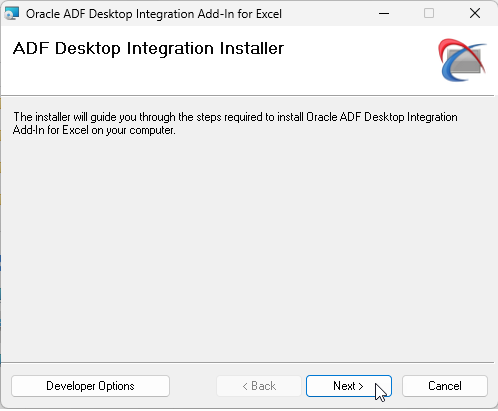Click the 'ADF Desktop Integration Installer' heading
Screen dimensions: 498x411
coord(148,49)
